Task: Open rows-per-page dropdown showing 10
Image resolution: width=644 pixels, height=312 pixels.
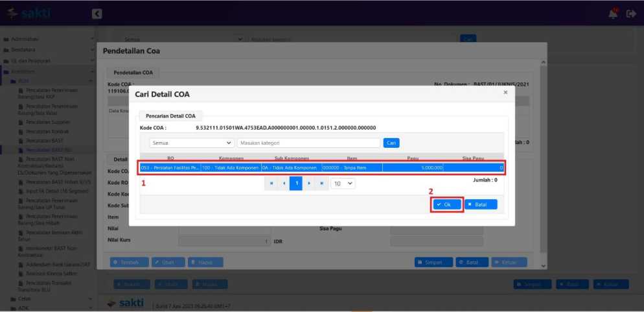Action: (x=343, y=184)
